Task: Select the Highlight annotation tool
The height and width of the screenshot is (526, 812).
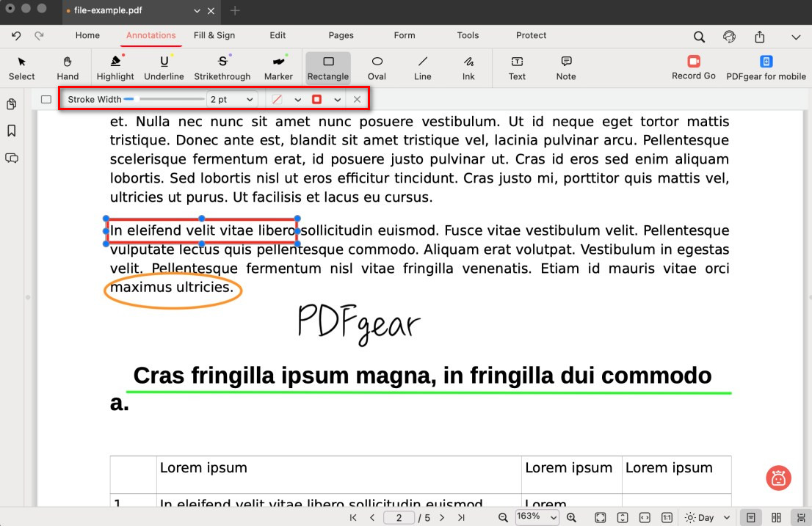Action: [x=115, y=67]
